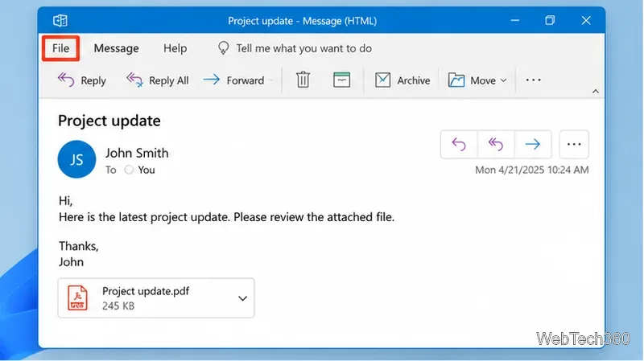Click sender name John Smith

(137, 153)
